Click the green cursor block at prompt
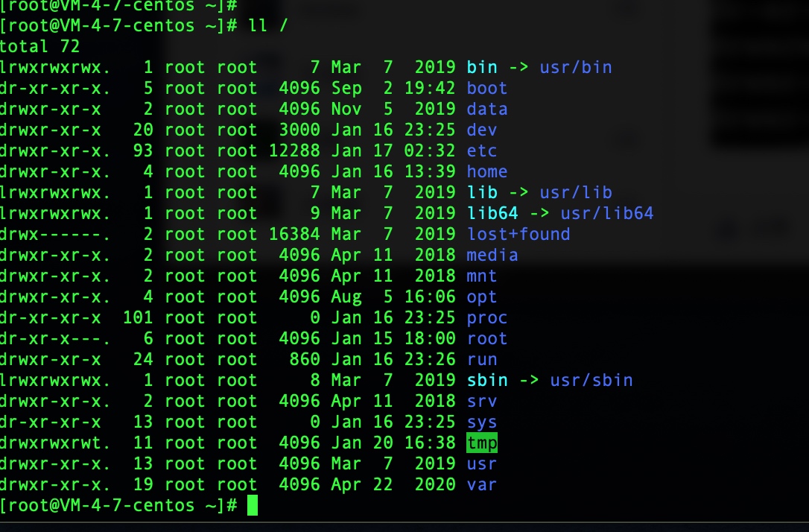The width and height of the screenshot is (809, 532). (253, 505)
